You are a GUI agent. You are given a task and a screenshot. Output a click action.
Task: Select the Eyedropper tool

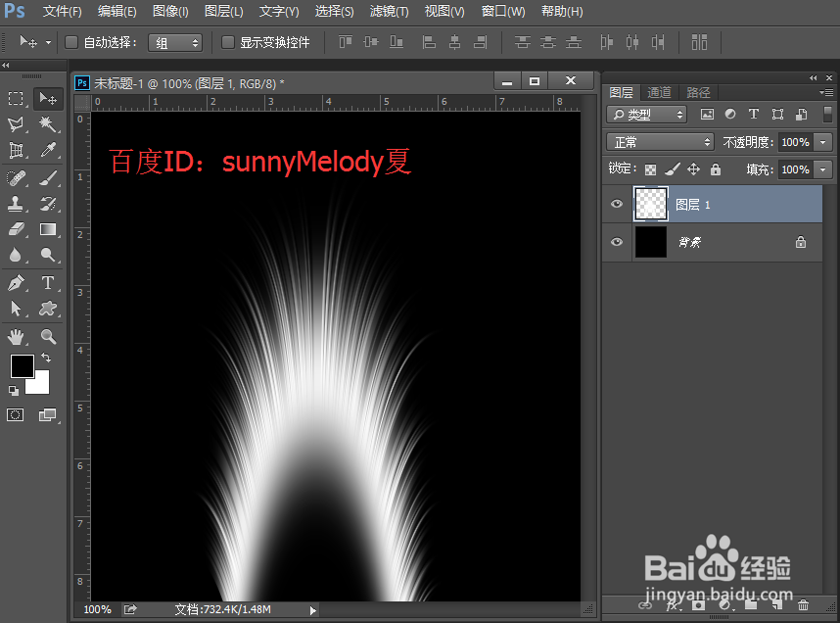click(48, 150)
